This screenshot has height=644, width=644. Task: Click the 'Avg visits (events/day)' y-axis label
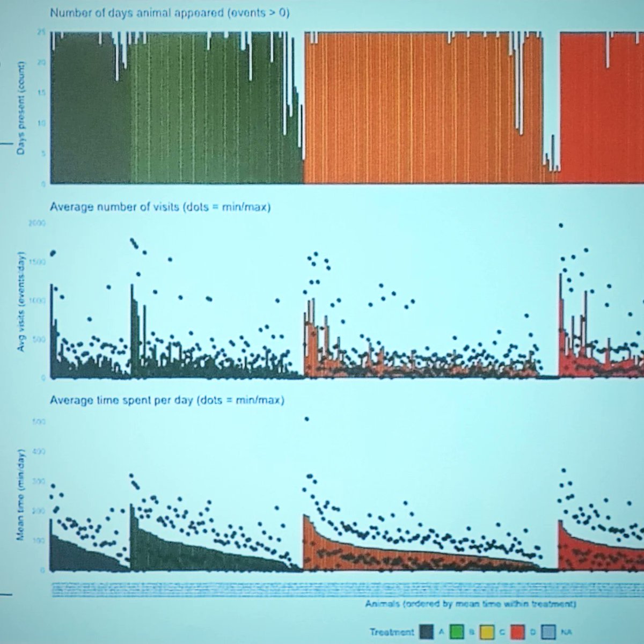[21, 302]
